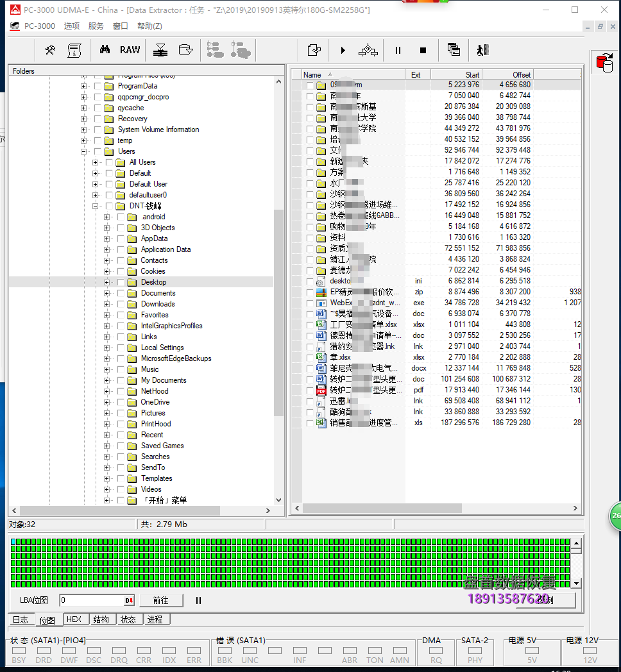This screenshot has width=621, height=672.
Task: Sort file list by Name column
Action: tap(353, 74)
